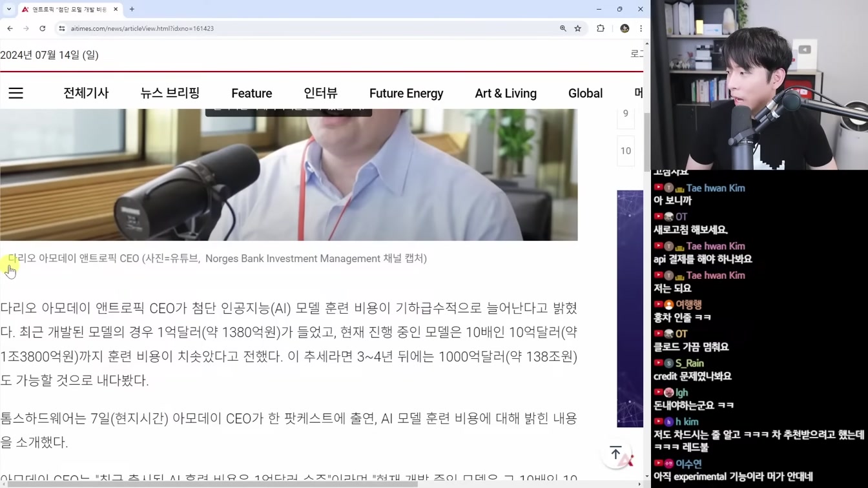
Task: Click chat message 'api 결제를 해야 하나봐요'
Action: pos(703,259)
